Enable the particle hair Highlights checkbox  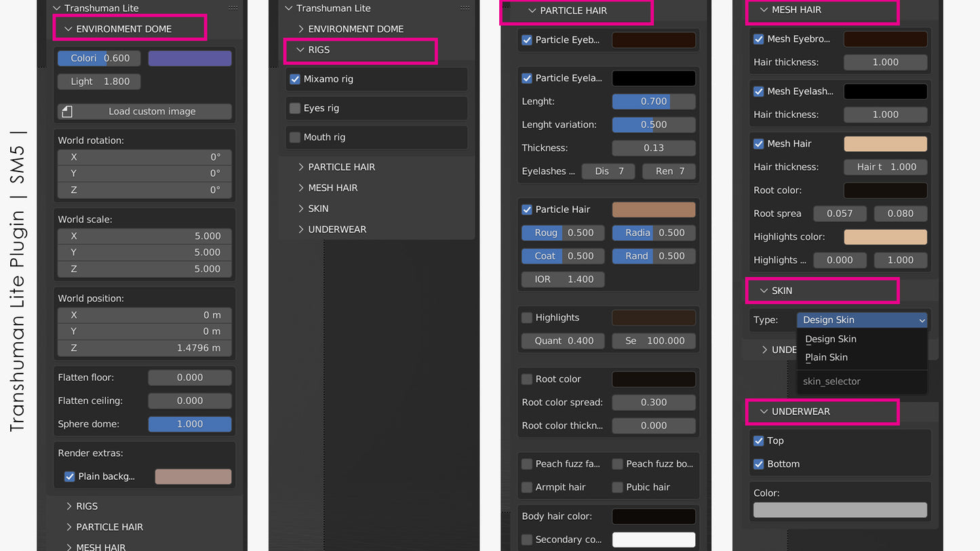[527, 317]
